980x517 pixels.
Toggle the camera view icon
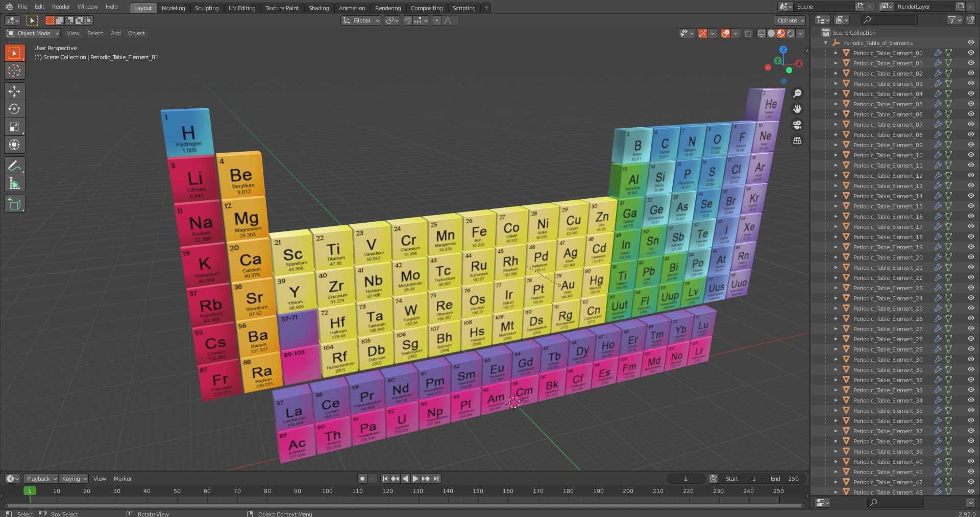coord(797,125)
